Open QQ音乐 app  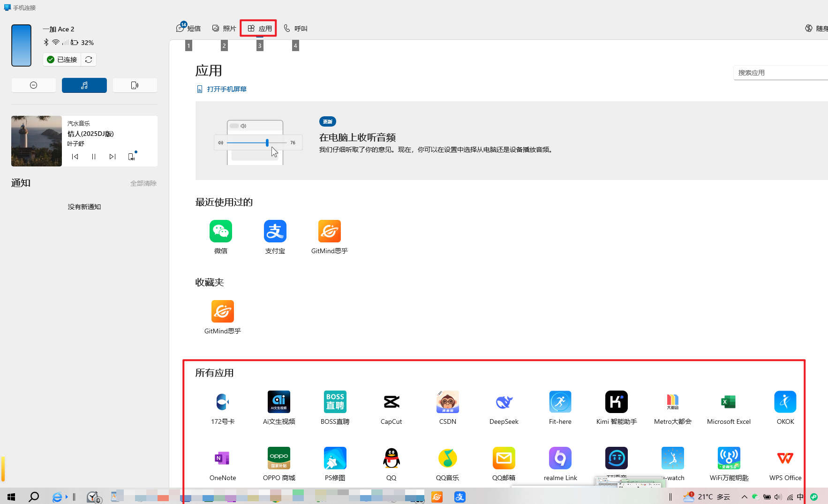(x=448, y=458)
